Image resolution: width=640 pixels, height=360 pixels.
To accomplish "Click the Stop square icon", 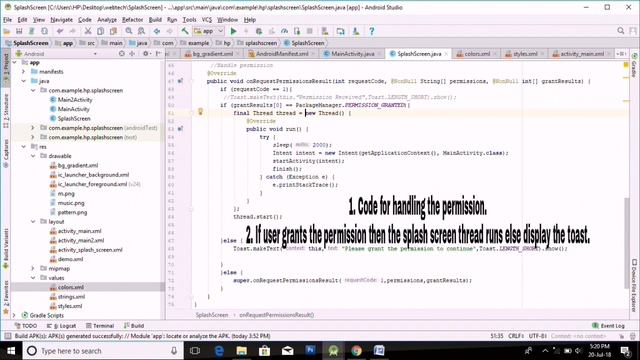I will 310,31.
